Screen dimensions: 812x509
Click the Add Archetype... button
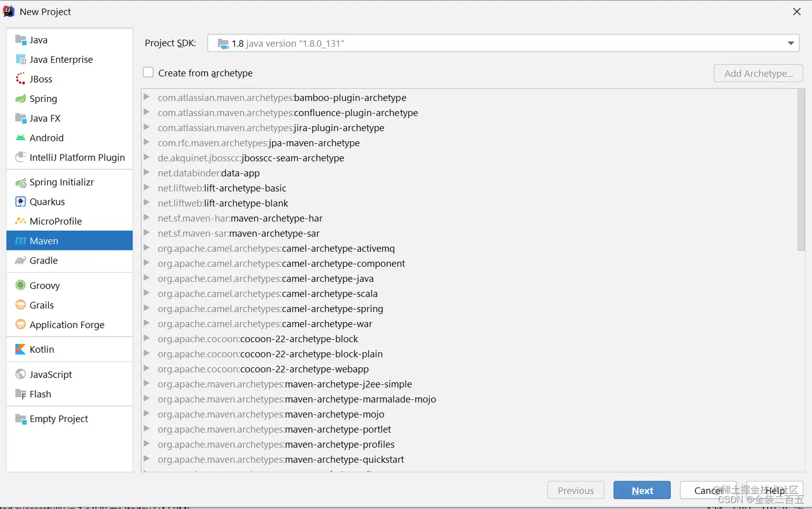[758, 74]
